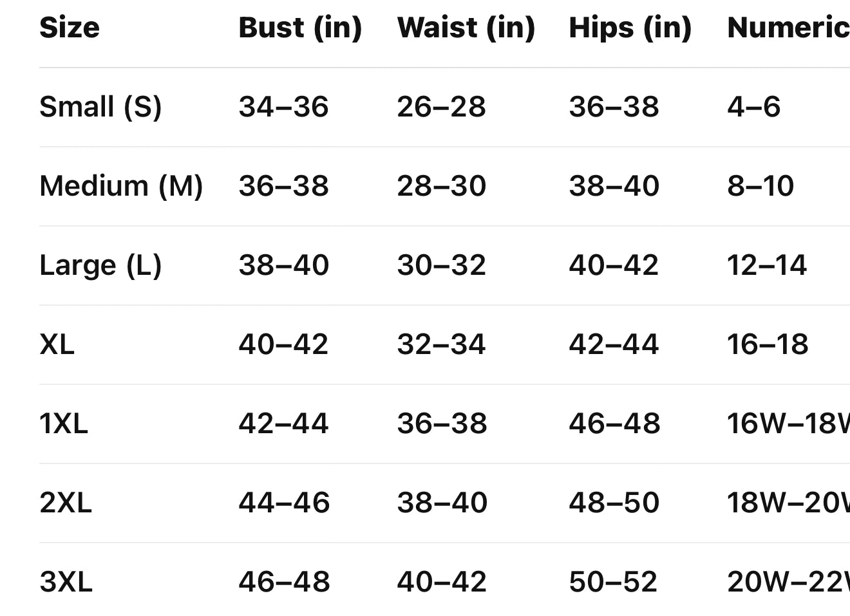Click the Waist (in) column header
Viewport: 850px width, 616px height.
click(466, 28)
